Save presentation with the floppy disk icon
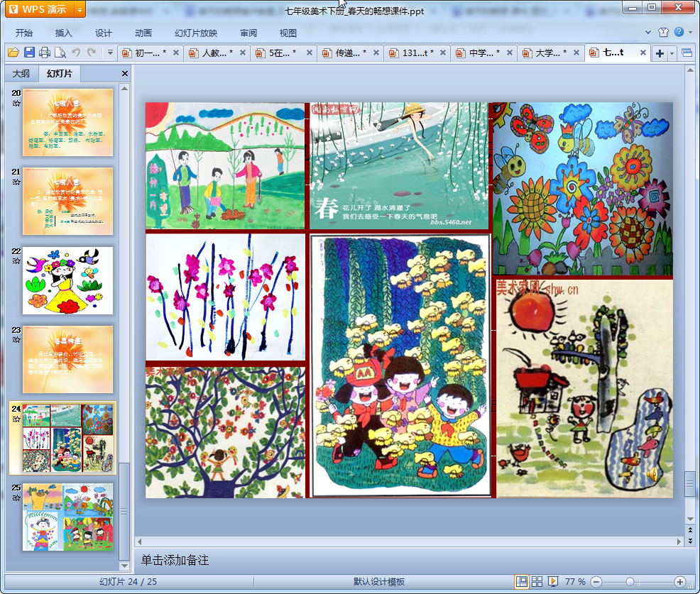Image resolution: width=700 pixels, height=594 pixels. click(30, 53)
